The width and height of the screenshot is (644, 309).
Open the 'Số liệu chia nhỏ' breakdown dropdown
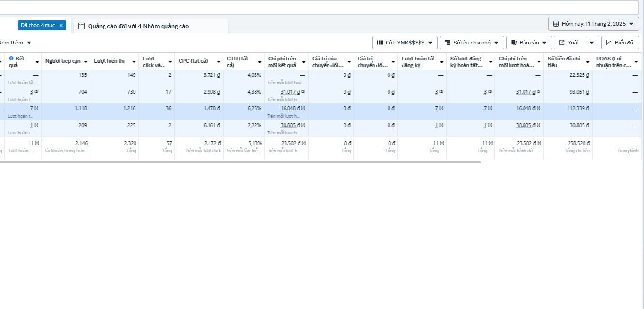472,43
